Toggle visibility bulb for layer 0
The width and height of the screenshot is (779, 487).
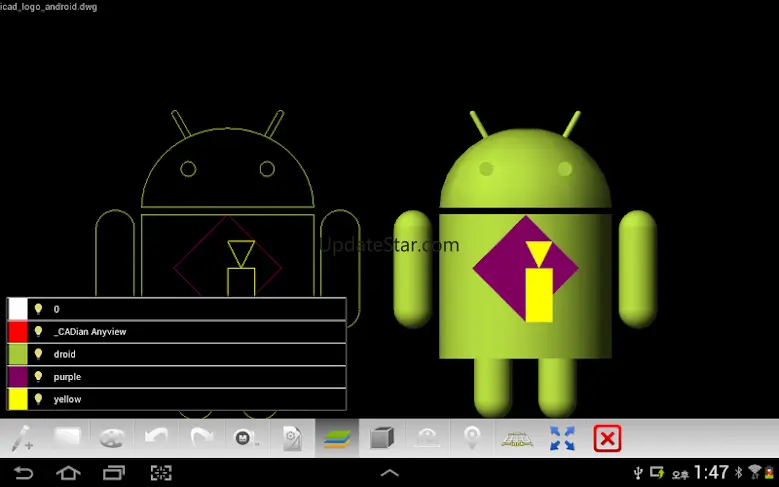point(38,309)
